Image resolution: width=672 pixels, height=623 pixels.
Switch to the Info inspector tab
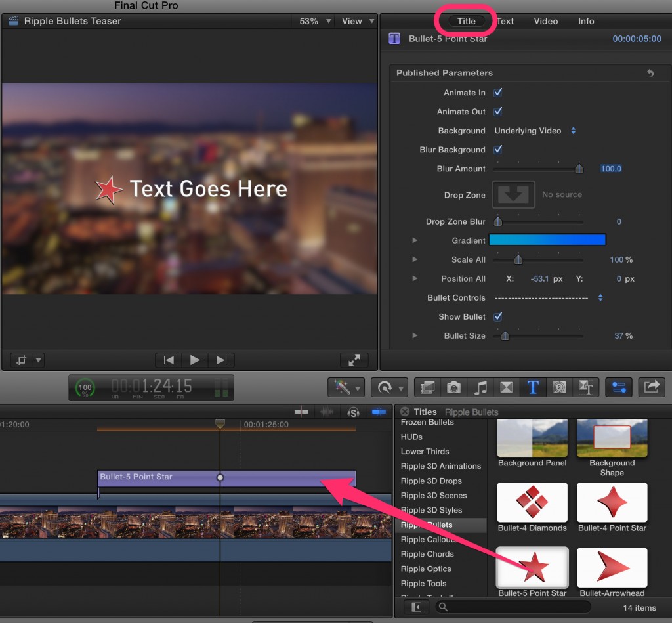click(586, 21)
